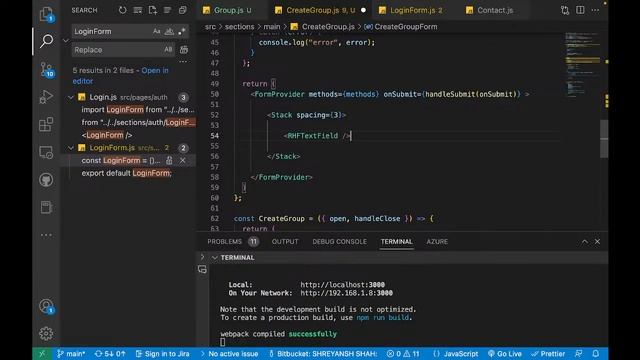Switch to the Contact.js editor tab
This screenshot has width=640, height=360.
click(495, 10)
